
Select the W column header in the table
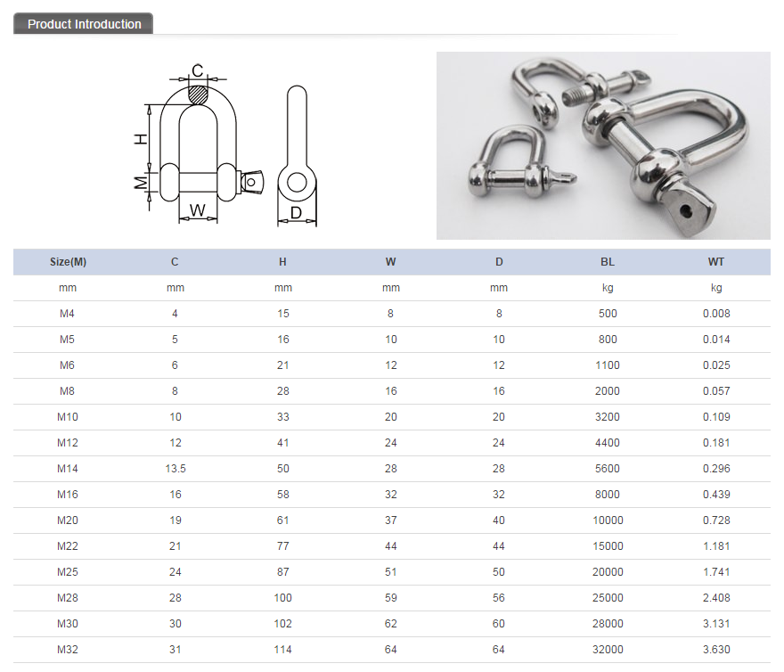[390, 262]
